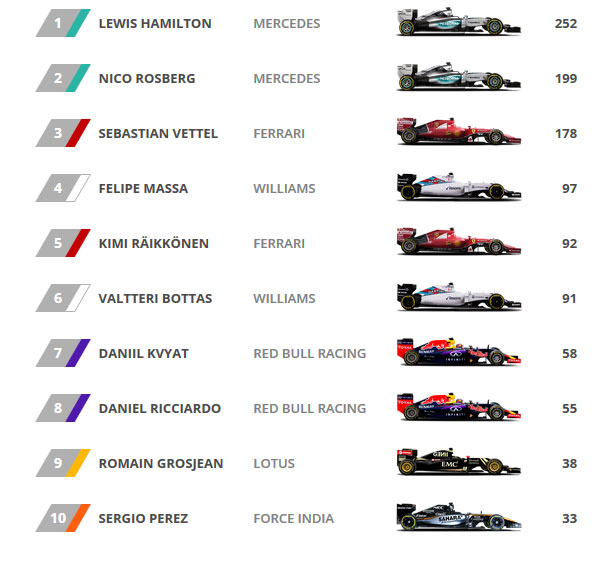Click Romain Grosjean's Lotus car image
The image size is (606, 563).
(x=459, y=462)
